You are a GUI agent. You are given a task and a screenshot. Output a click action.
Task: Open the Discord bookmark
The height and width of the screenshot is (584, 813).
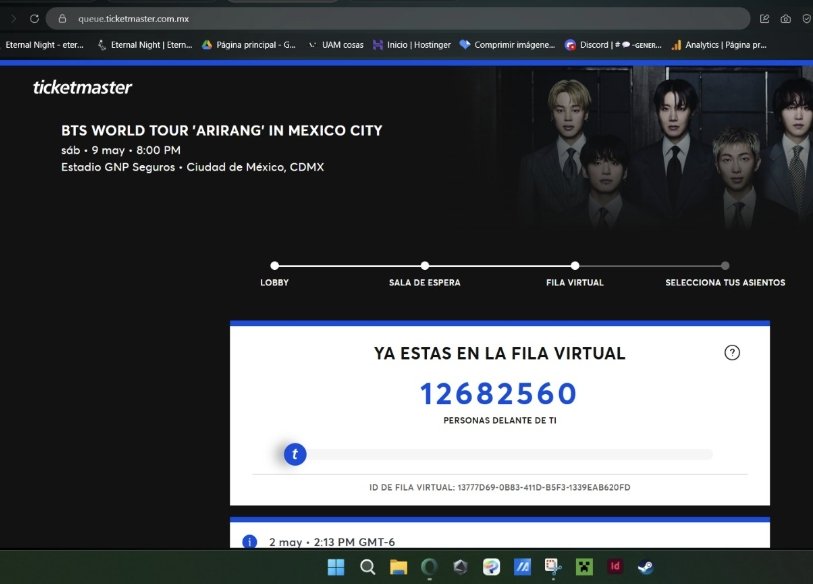coord(613,45)
